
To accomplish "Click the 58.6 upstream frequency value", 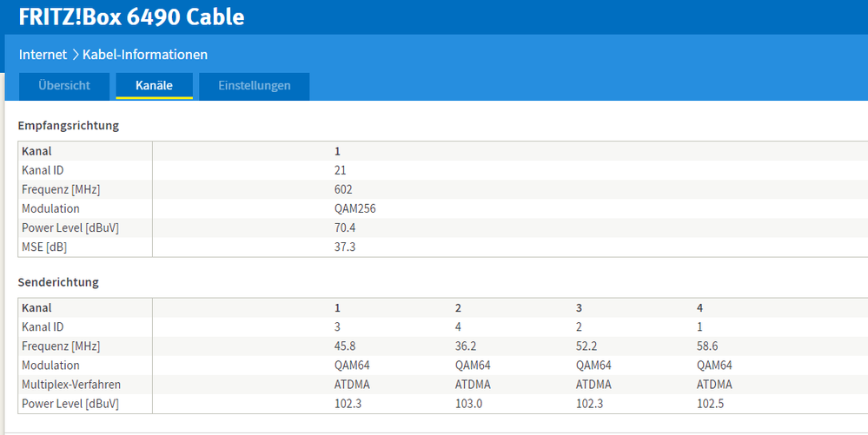I will click(707, 346).
